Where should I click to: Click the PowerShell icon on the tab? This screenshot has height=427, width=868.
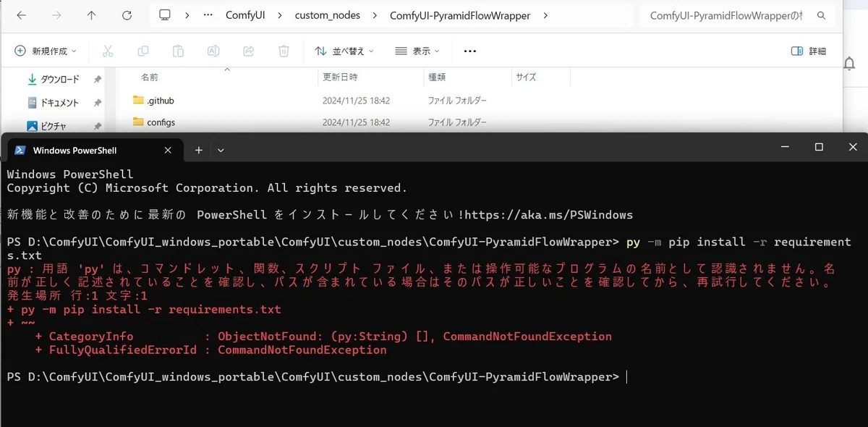pos(20,150)
